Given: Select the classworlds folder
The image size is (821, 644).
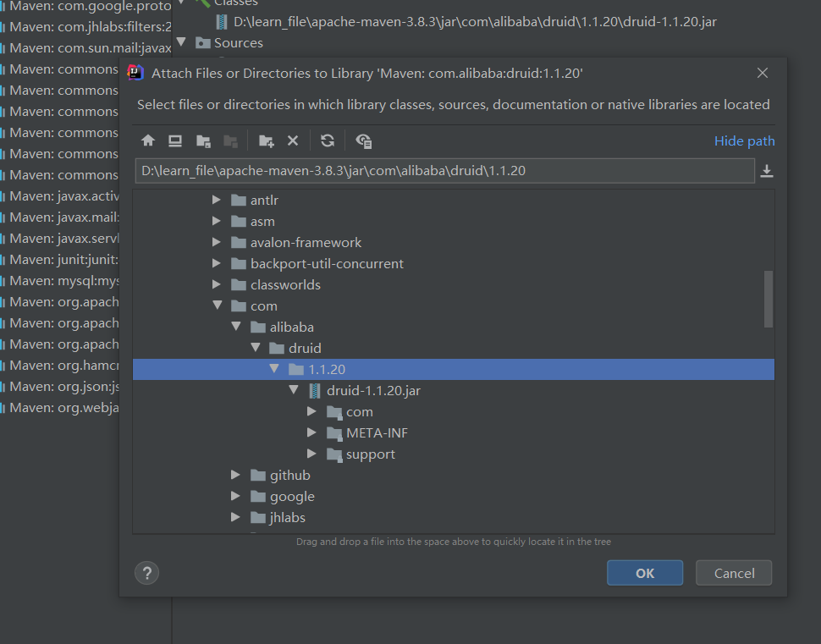Looking at the screenshot, I should coord(285,285).
